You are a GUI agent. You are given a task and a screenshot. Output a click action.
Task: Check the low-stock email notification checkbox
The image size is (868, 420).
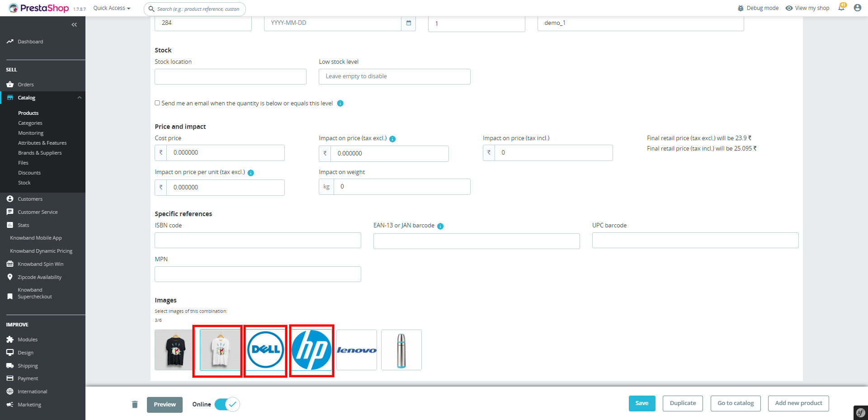pos(157,103)
